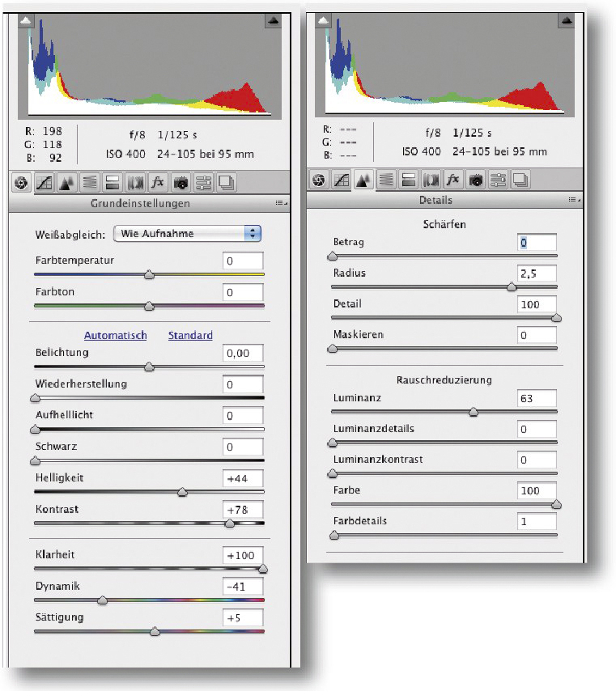616x691 pixels.
Task: Switch to Tone Curve icon in Details panel
Action: [x=342, y=180]
